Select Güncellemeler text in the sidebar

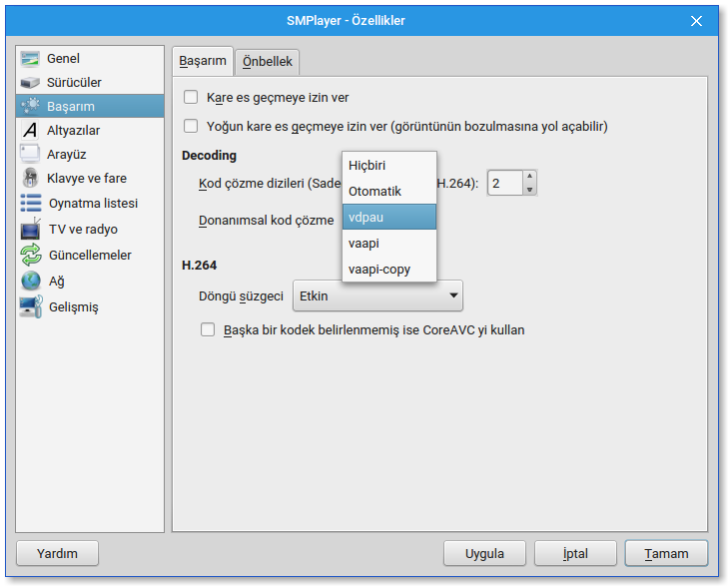tap(90, 256)
